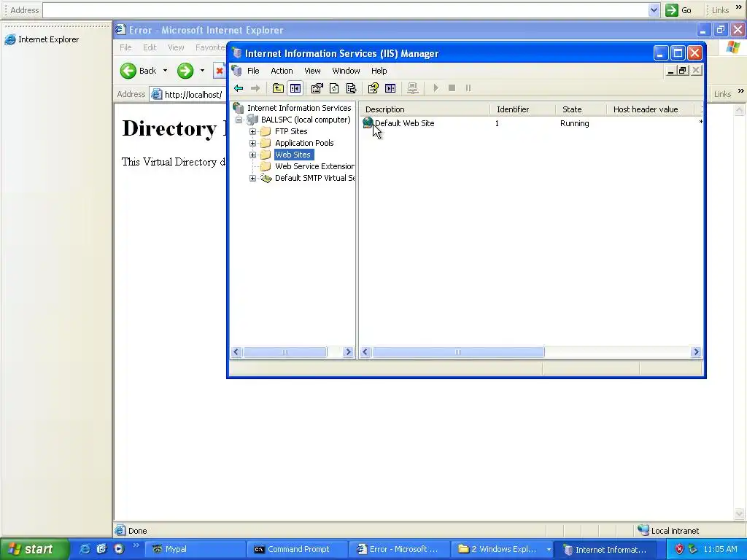Open Properties from IIS Manager toolbar
Screen dimensions: 747x560
click(317, 88)
